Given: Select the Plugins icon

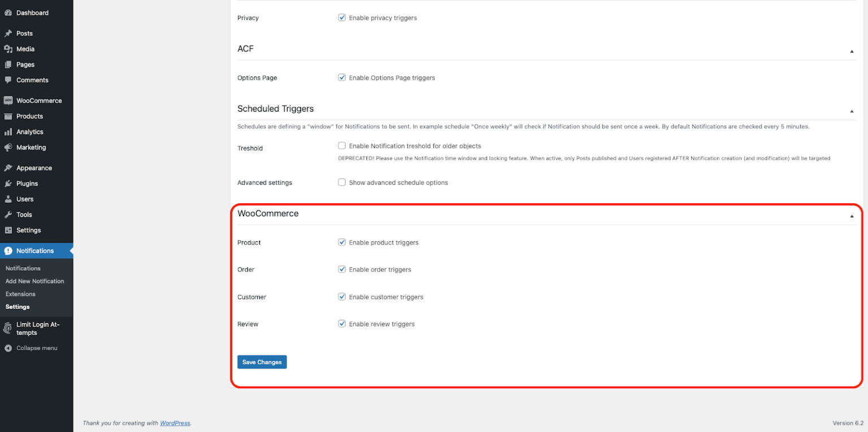Looking at the screenshot, I should [x=8, y=183].
